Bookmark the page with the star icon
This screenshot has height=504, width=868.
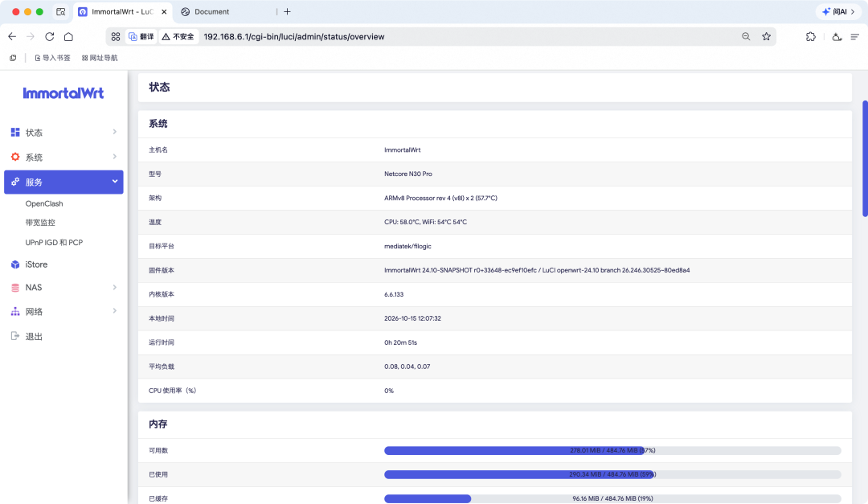pyautogui.click(x=766, y=36)
